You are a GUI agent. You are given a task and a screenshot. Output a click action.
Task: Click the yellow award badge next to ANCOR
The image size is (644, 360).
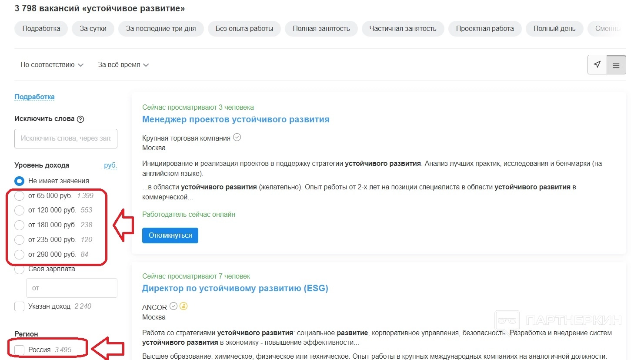tap(184, 306)
